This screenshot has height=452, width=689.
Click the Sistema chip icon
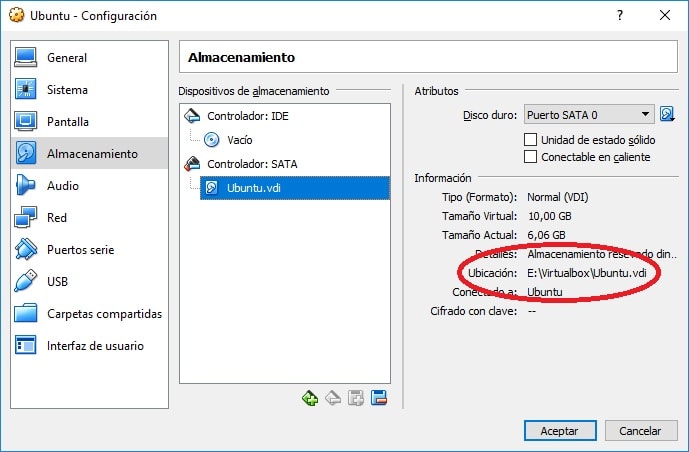point(25,90)
